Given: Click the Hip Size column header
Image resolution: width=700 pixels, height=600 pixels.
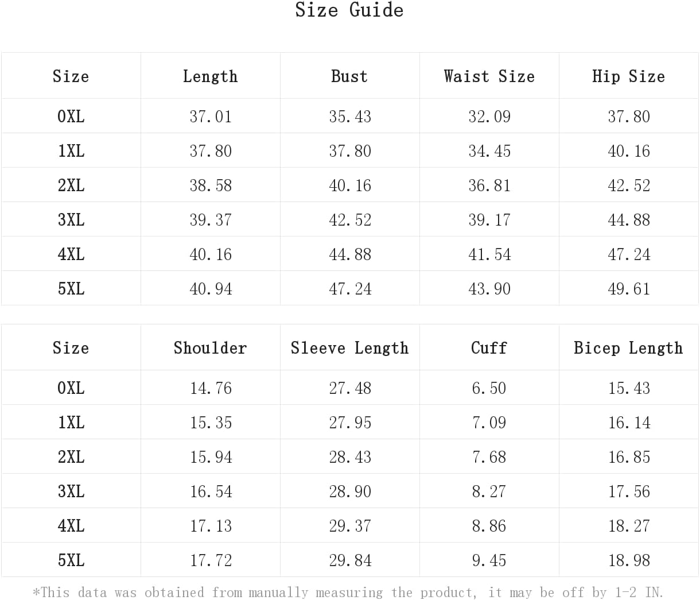Looking at the screenshot, I should coord(628,76).
